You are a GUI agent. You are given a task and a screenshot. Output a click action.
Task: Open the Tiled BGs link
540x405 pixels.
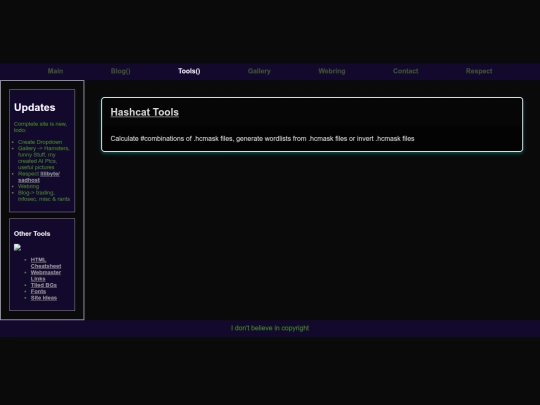[44, 285]
